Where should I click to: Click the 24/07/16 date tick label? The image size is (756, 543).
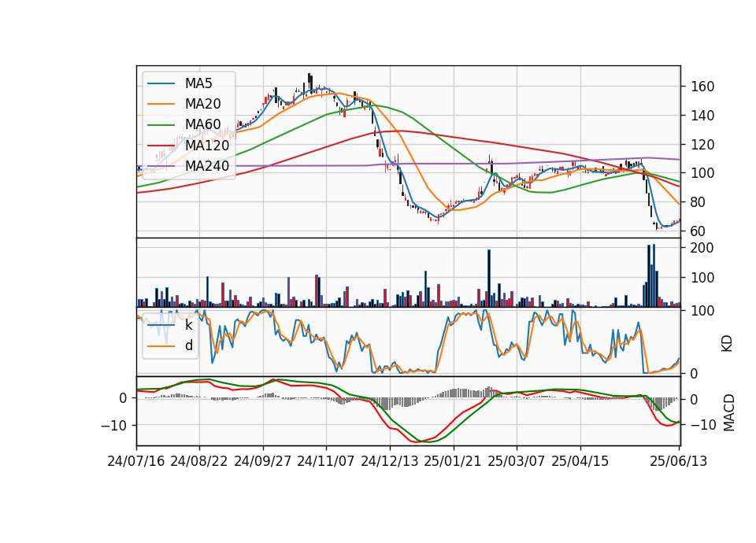(136, 461)
